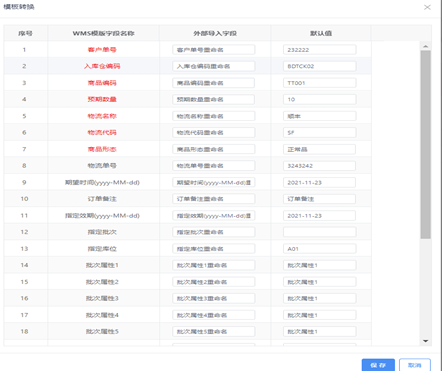The width and height of the screenshot is (442, 371).
Task: Edit the default value 正常品
Action: [320, 149]
